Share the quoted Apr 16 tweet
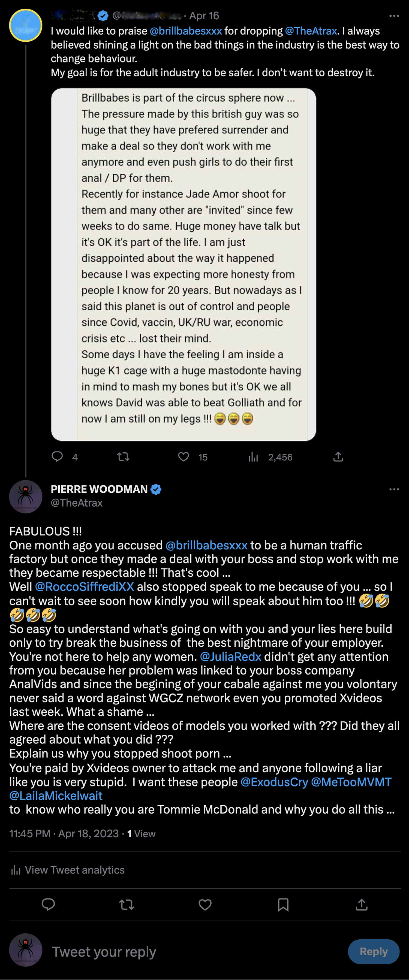Screen dimensions: 409x980 [338, 456]
